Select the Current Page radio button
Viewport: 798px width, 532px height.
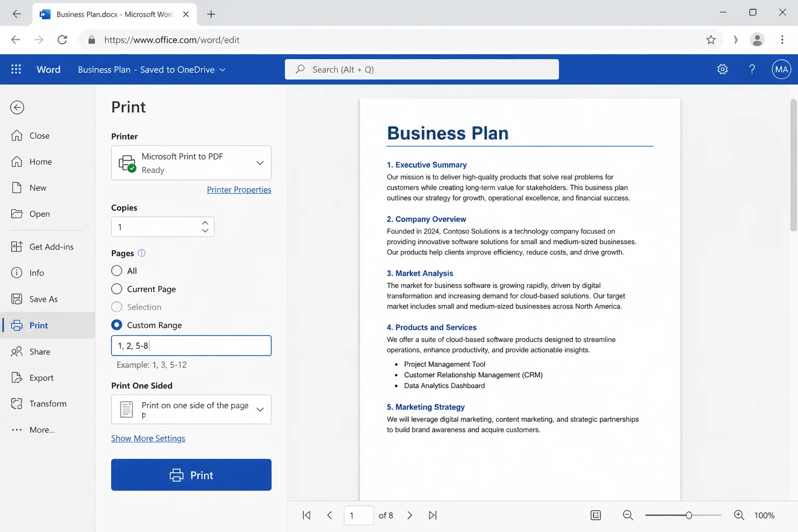coord(117,289)
